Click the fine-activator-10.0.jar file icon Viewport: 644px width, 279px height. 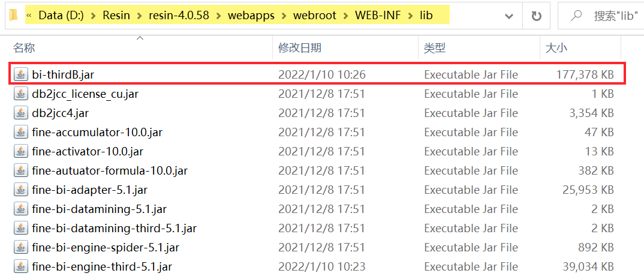[x=21, y=151]
